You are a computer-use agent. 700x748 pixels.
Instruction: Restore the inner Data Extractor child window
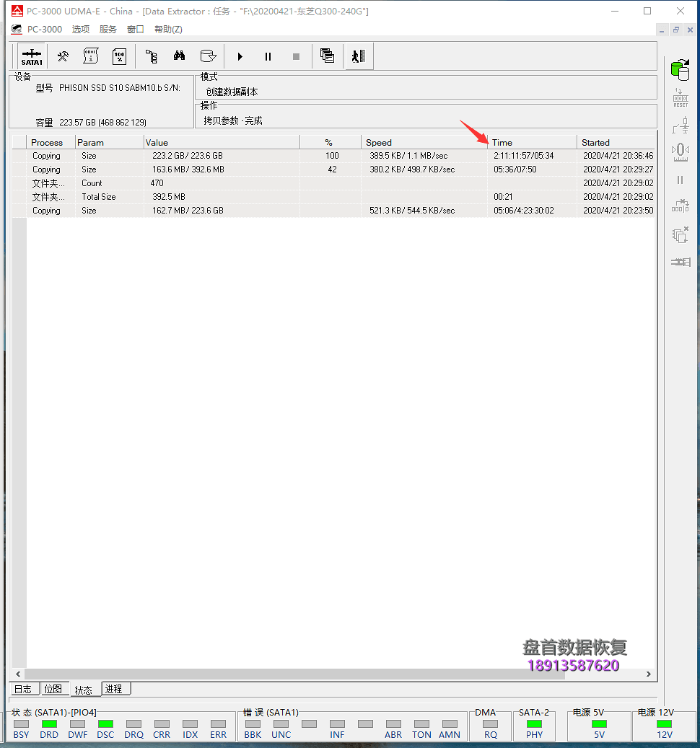click(x=676, y=30)
